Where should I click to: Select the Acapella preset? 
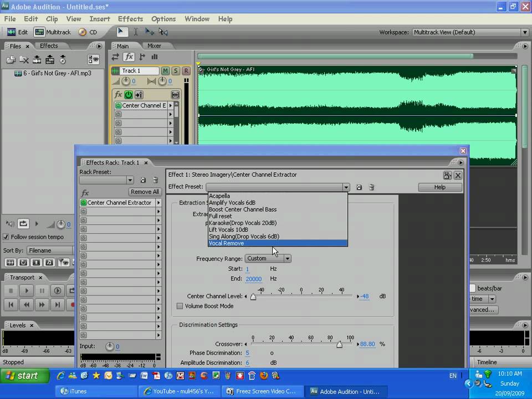278,196
